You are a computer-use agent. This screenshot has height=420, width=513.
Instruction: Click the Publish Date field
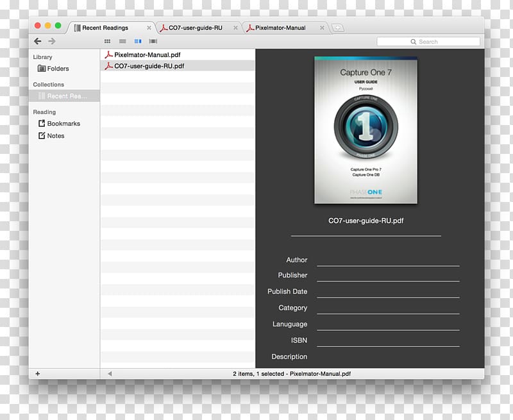pyautogui.click(x=388, y=292)
